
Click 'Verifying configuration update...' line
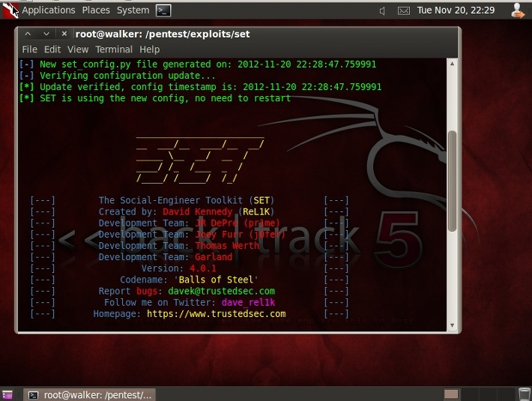117,76
